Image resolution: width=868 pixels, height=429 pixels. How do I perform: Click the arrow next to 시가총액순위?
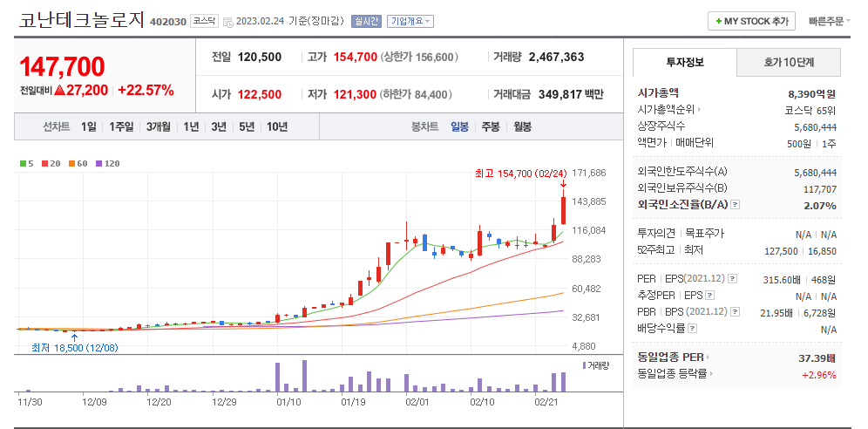(x=699, y=110)
